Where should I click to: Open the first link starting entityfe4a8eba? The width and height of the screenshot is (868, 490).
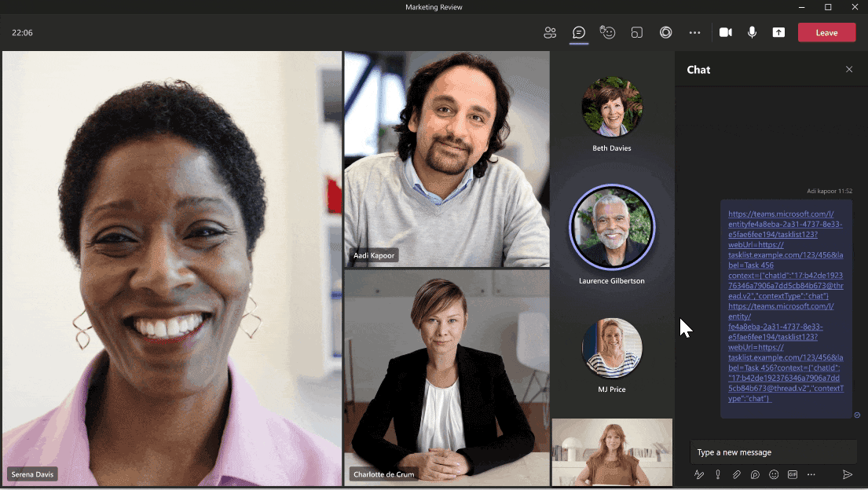click(786, 254)
